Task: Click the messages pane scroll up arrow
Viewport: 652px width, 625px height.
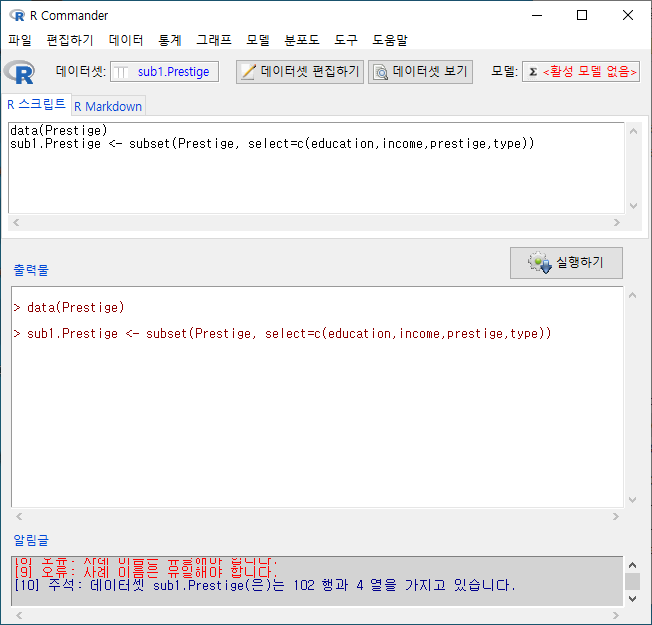Action: tap(632, 565)
